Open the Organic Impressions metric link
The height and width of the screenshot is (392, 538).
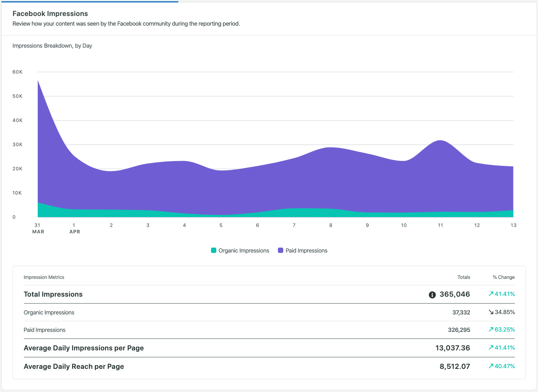click(49, 312)
